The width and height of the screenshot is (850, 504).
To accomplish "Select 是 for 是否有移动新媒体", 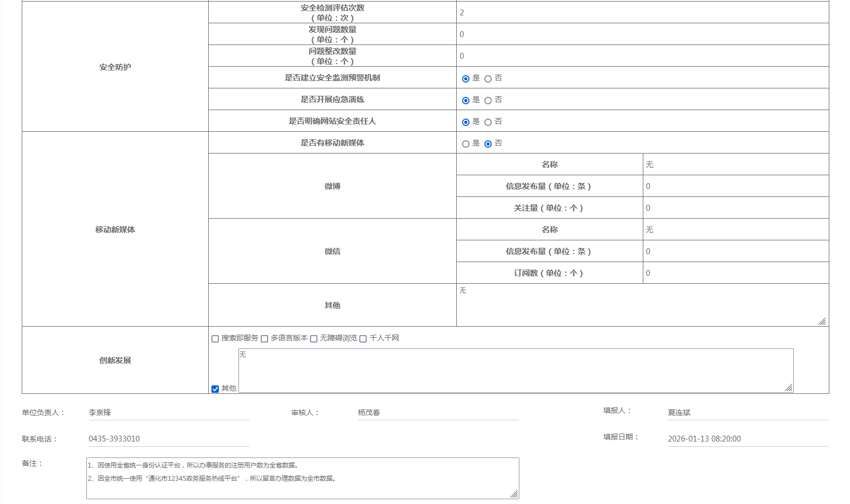I will click(466, 144).
